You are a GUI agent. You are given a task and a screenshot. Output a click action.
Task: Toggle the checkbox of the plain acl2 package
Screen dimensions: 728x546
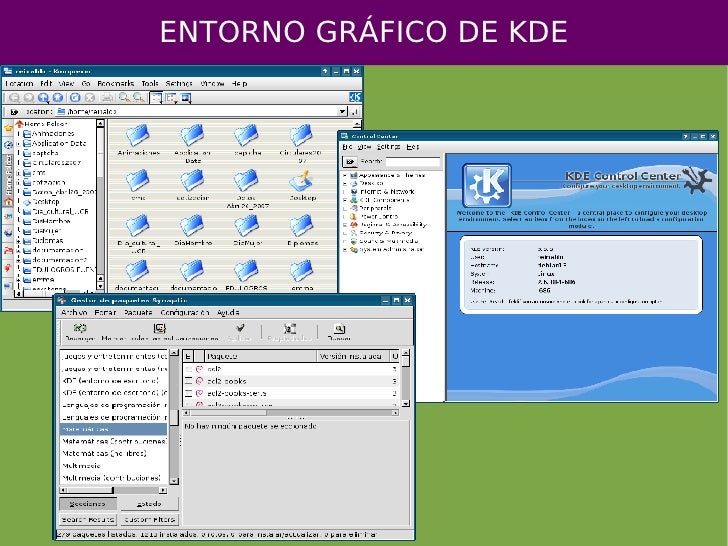pos(188,369)
